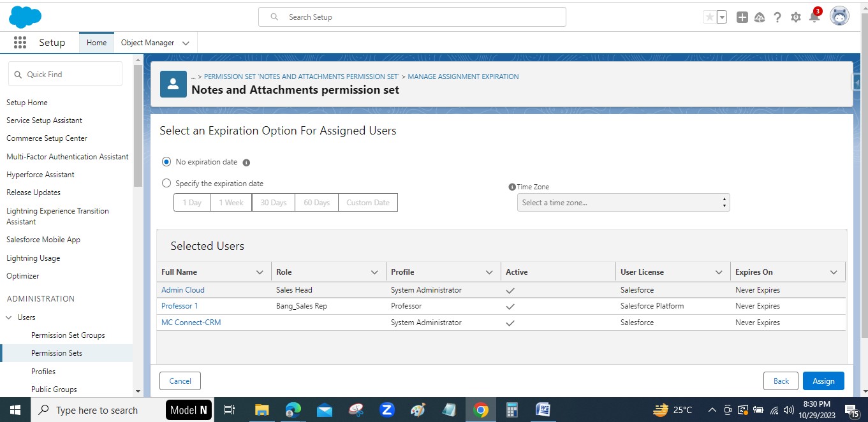Screen dimensions: 868x422
Task: Click the magnifier icon in Quick Find
Action: click(x=18, y=75)
